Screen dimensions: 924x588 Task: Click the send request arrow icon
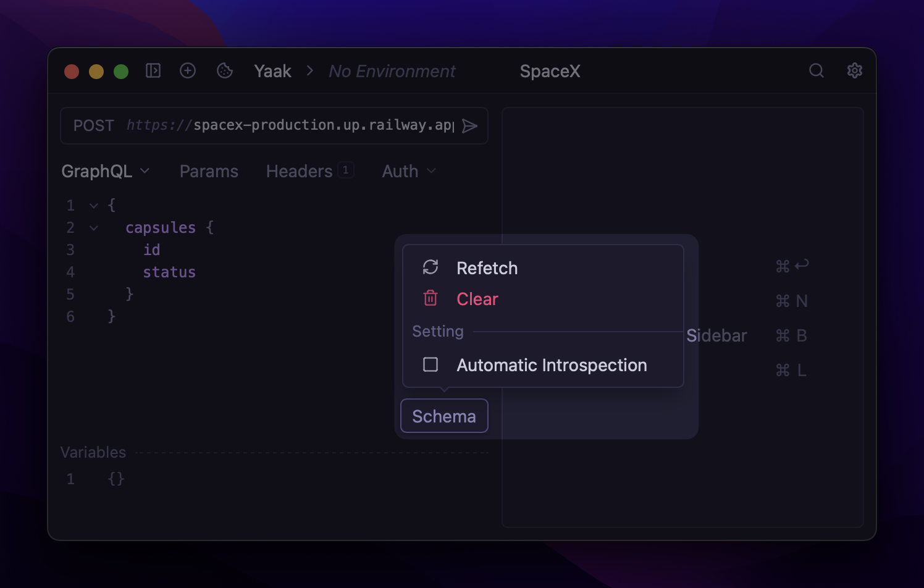[x=470, y=126]
